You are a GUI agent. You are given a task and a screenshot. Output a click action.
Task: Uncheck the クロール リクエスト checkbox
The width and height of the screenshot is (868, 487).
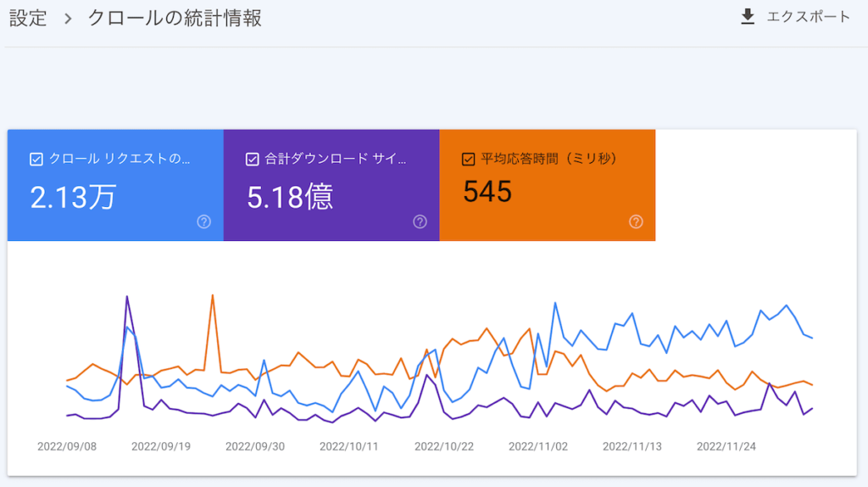(36, 159)
